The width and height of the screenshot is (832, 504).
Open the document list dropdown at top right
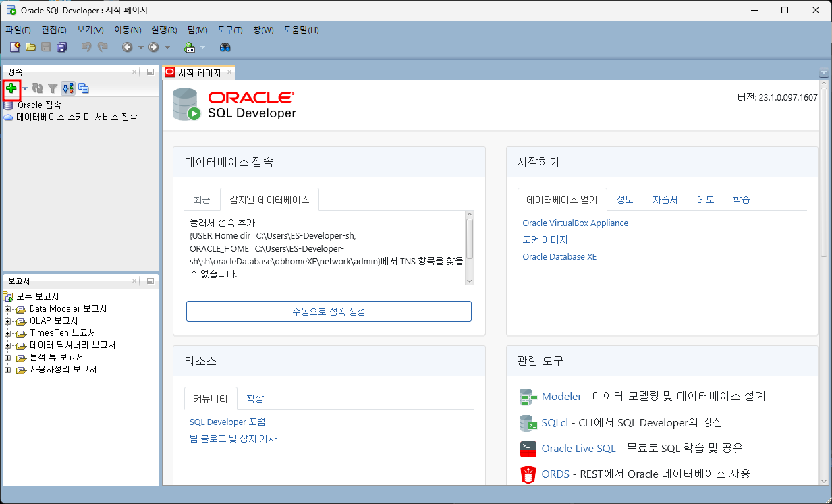pos(823,73)
